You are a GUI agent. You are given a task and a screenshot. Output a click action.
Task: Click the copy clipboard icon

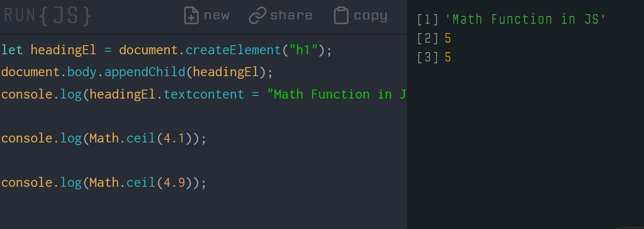click(x=341, y=15)
